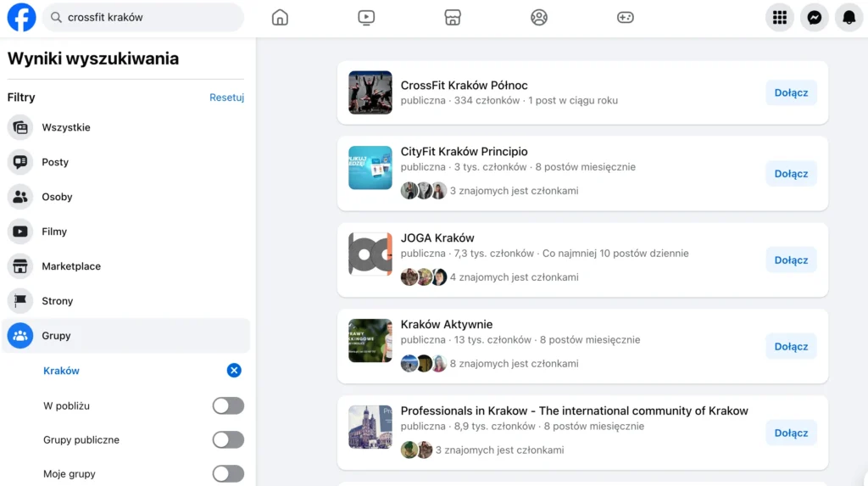Toggle the W pobliżu switch

coord(228,405)
